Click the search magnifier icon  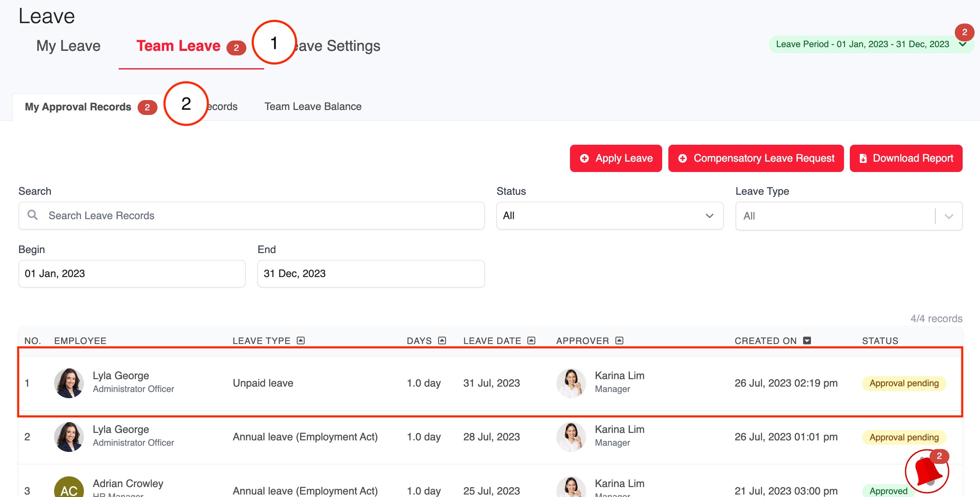(x=33, y=215)
